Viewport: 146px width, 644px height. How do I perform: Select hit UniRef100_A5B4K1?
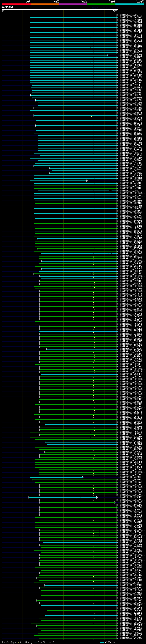tap(131, 65)
